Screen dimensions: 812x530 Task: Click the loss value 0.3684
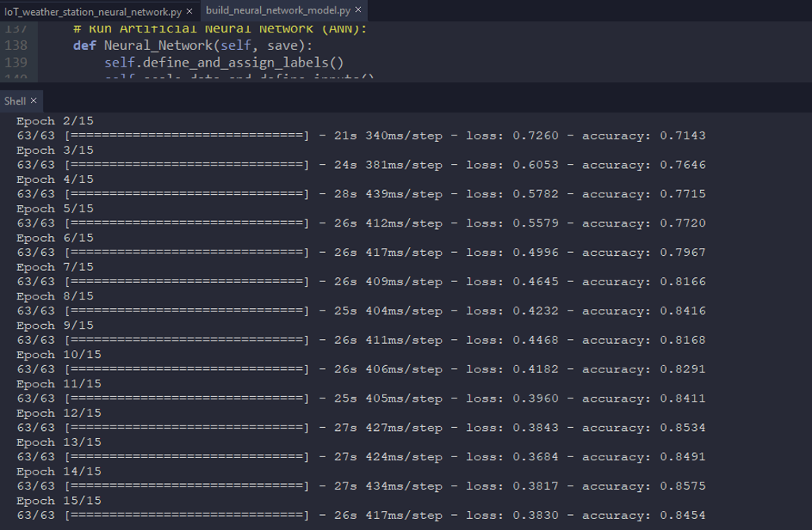point(535,457)
